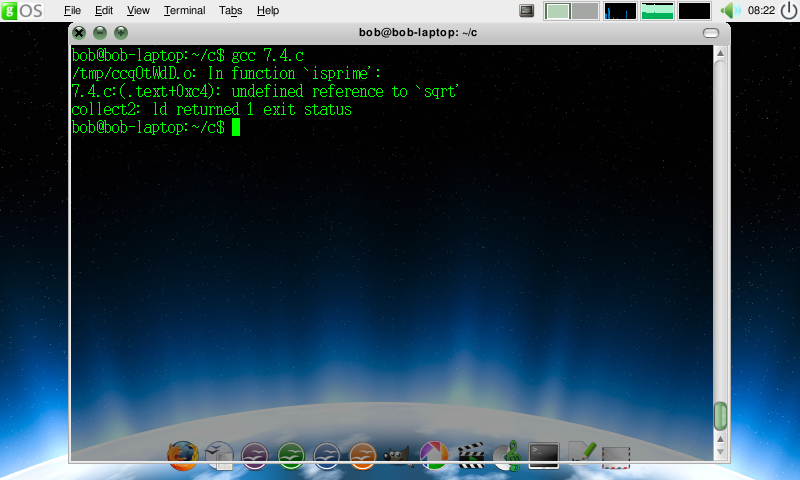Open the Terminal menu

pos(184,11)
